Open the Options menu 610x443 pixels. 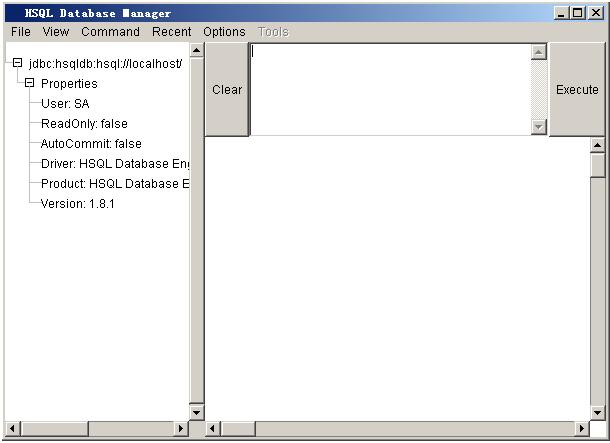click(x=224, y=32)
